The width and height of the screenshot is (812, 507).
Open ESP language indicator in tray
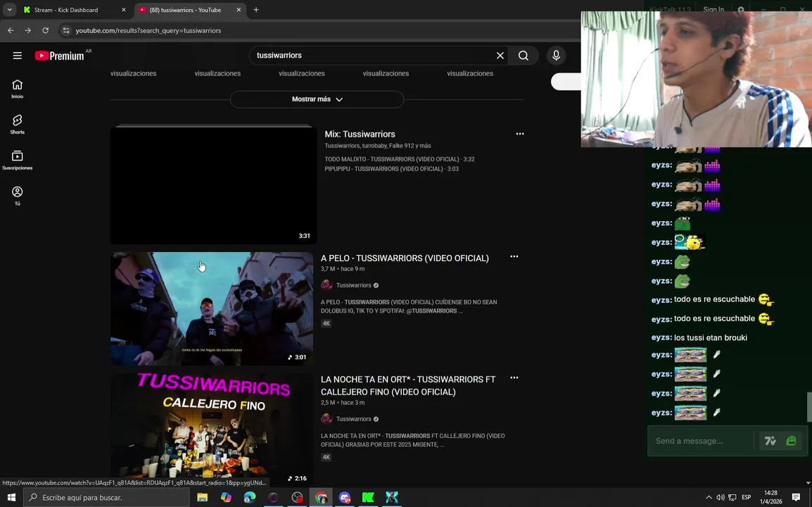click(747, 497)
